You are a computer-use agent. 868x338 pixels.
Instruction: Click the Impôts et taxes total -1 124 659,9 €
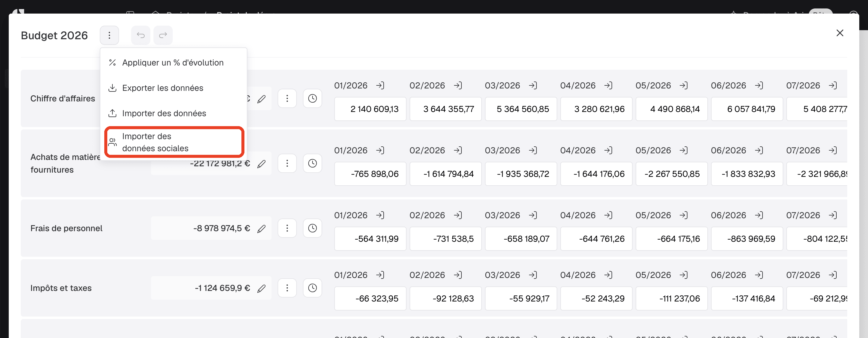coord(222,288)
